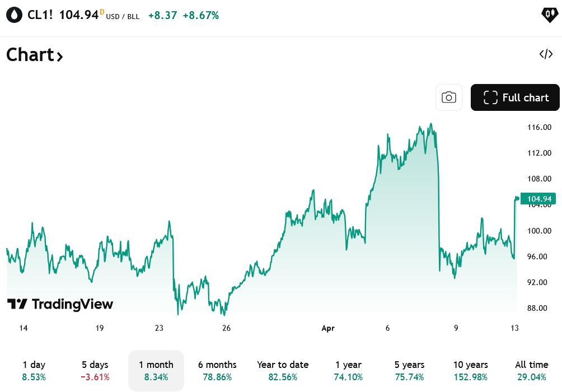
Task: Click the TradingView diamond logo top right
Action: 549,15
